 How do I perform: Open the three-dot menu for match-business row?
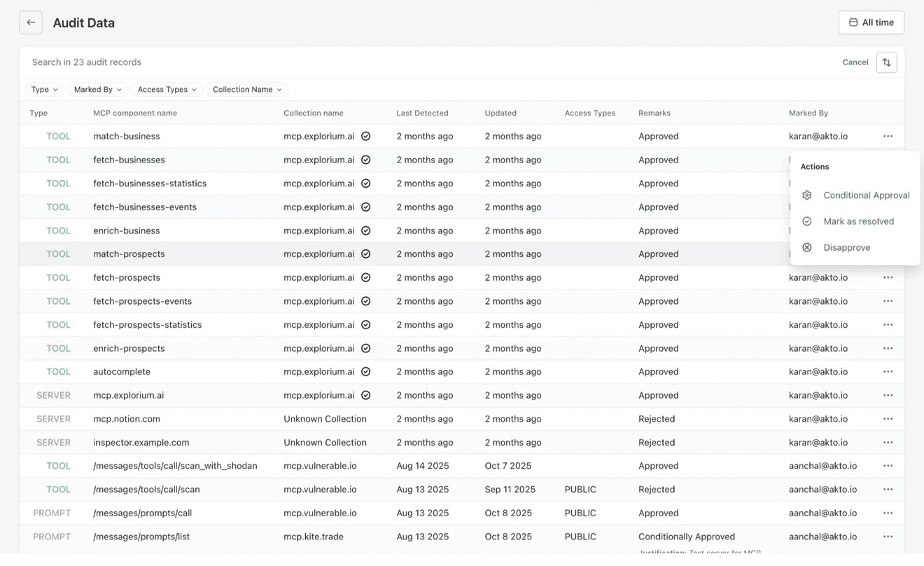click(x=888, y=136)
